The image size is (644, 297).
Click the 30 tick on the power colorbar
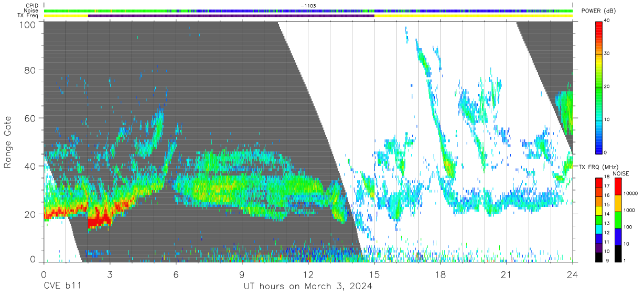click(x=607, y=53)
